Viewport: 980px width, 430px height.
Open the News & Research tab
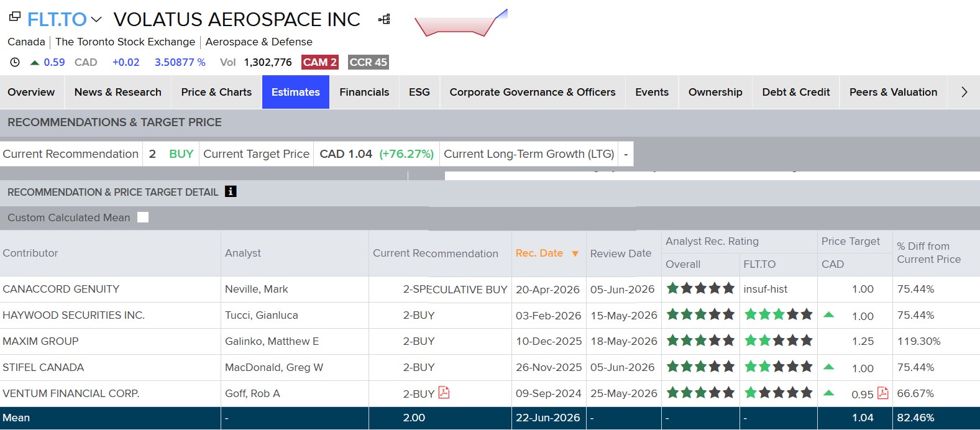[x=118, y=92]
